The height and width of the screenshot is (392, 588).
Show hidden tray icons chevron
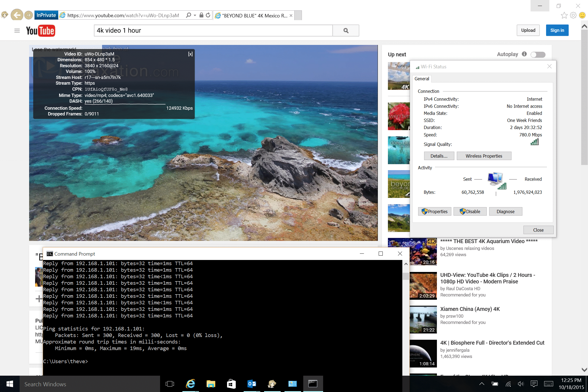[482, 384]
